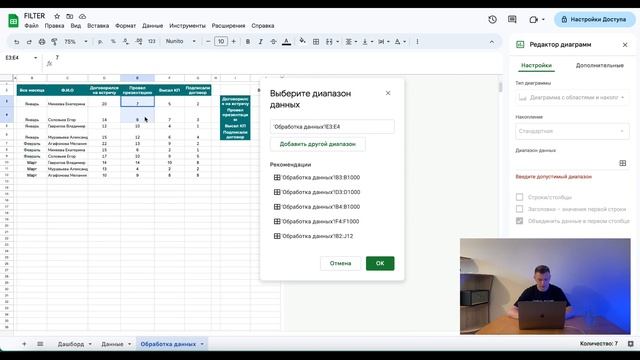Format as percent
Screen dimensions: 640x360
pyautogui.click(x=113, y=42)
